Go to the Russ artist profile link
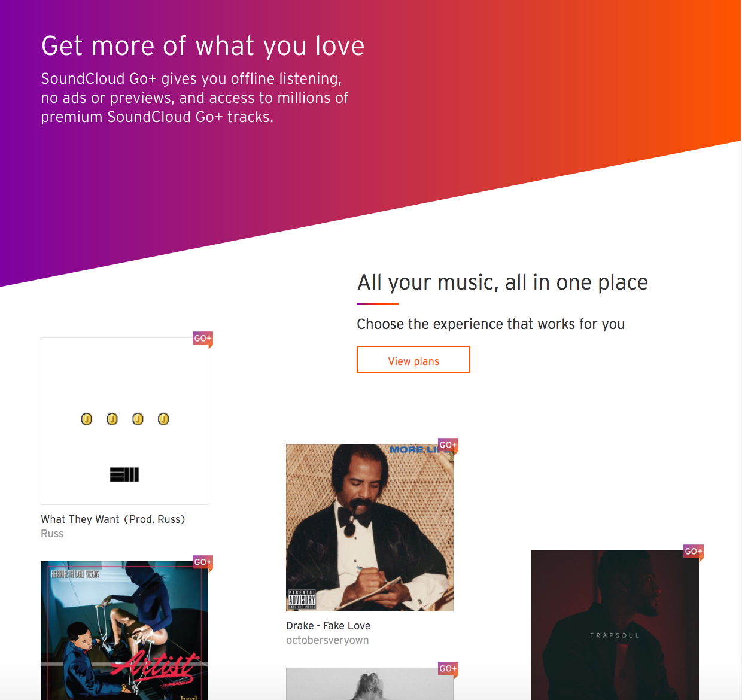 (x=52, y=534)
